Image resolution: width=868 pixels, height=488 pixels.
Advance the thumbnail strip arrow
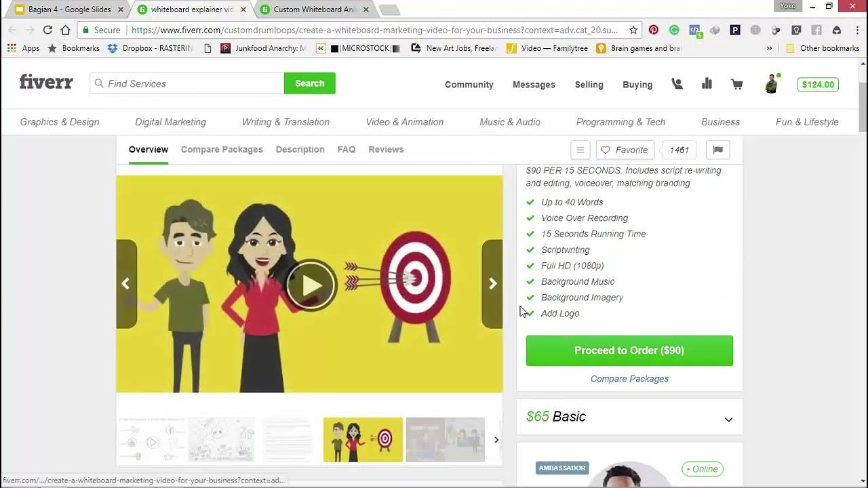click(x=496, y=440)
